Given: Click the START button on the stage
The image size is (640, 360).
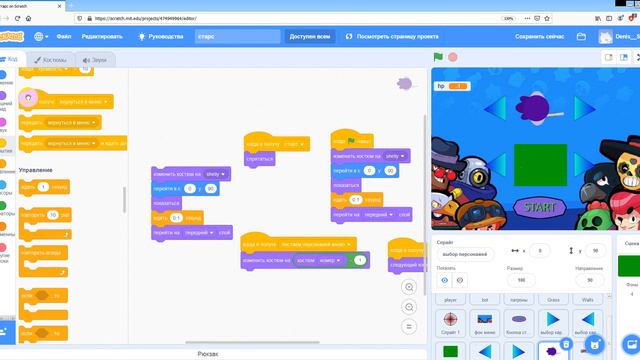Looking at the screenshot, I should click(x=539, y=207).
